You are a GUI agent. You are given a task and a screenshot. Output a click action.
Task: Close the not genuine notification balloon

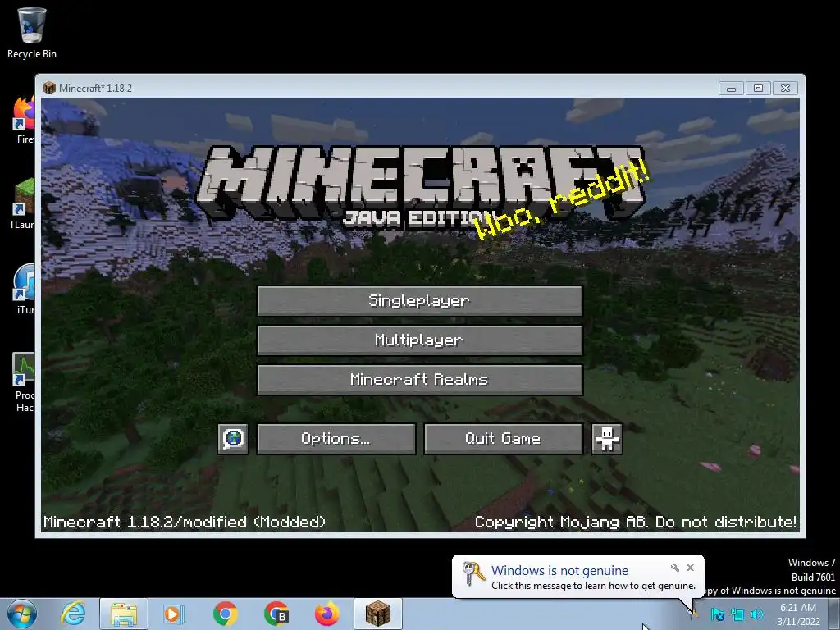point(691,568)
